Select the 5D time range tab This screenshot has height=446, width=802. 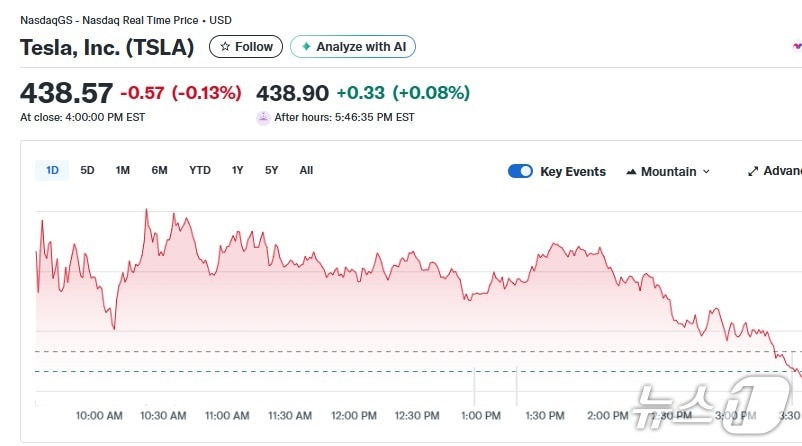[x=87, y=170]
